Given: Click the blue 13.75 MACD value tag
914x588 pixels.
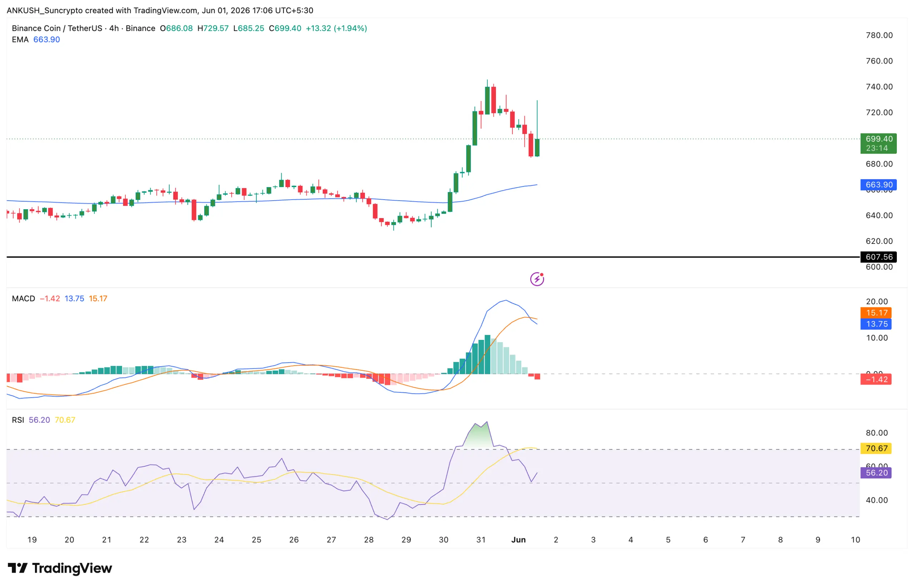Looking at the screenshot, I should click(x=876, y=324).
